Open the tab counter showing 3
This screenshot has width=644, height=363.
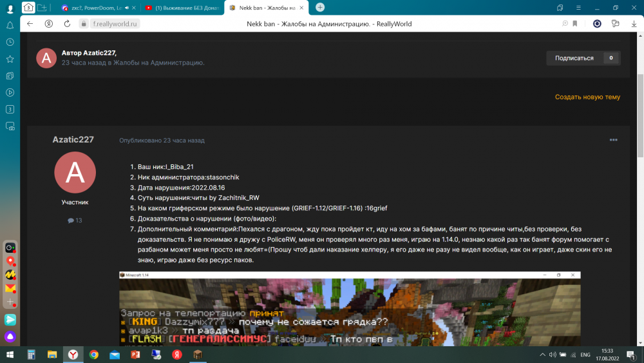28,7
